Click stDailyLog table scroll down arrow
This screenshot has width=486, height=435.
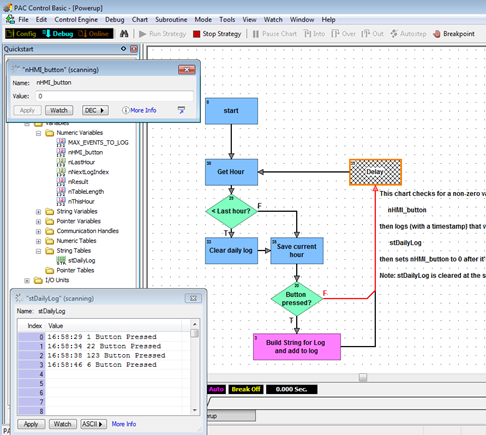pos(195,410)
